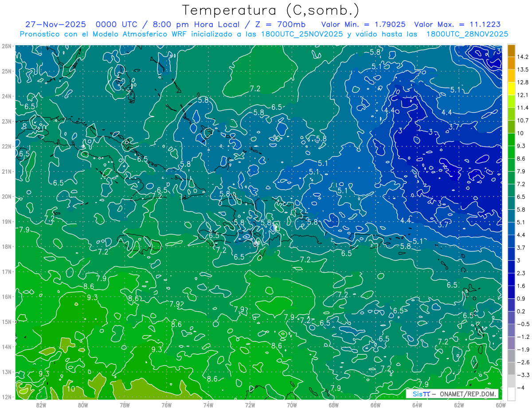Click the '78W' longitude axis label
Image resolution: width=532 pixels, height=411 pixels.
click(125, 405)
